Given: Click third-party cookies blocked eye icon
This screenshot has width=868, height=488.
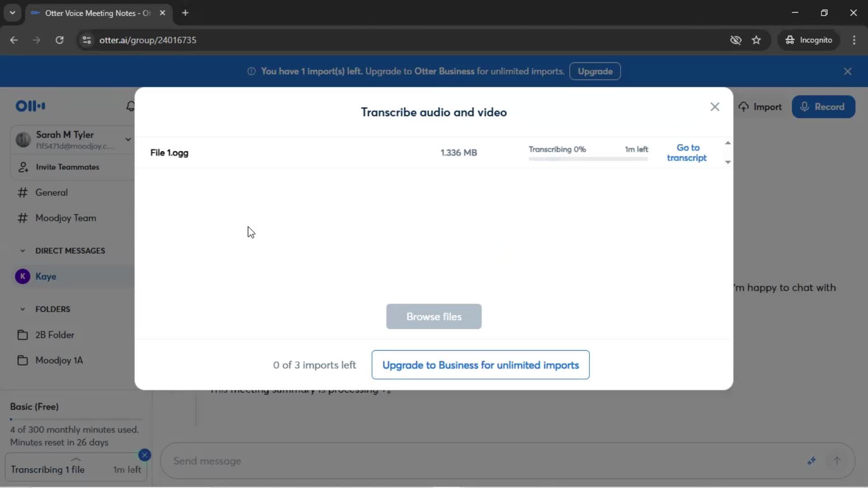Looking at the screenshot, I should [x=736, y=40].
